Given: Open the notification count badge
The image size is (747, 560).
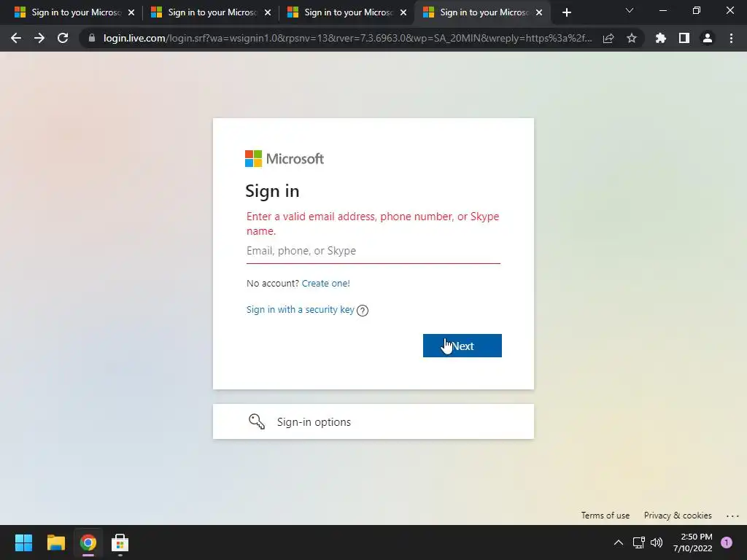Looking at the screenshot, I should 727,542.
